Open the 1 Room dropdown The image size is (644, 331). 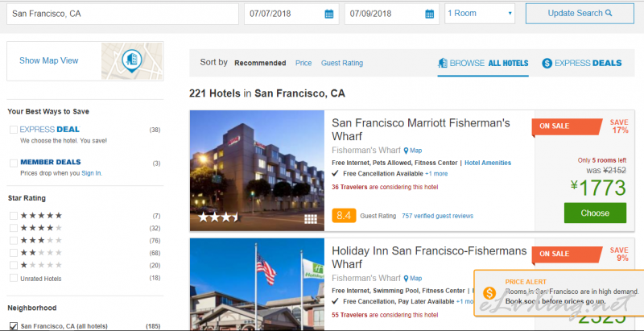click(479, 14)
